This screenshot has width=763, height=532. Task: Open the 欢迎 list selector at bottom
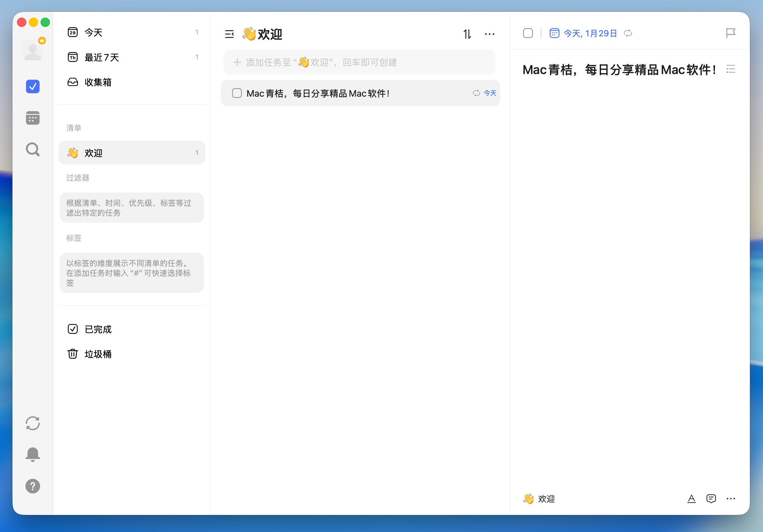coord(539,499)
